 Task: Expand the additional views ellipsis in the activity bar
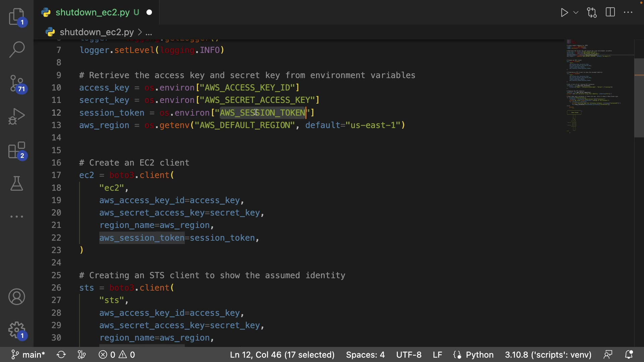[17, 217]
